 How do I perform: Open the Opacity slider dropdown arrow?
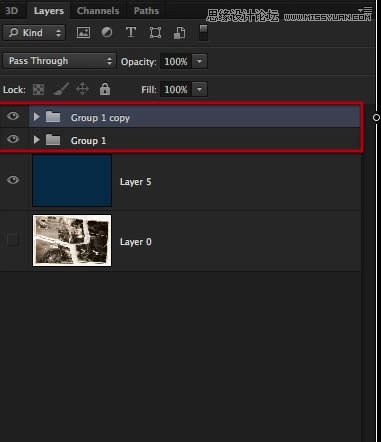click(x=199, y=61)
